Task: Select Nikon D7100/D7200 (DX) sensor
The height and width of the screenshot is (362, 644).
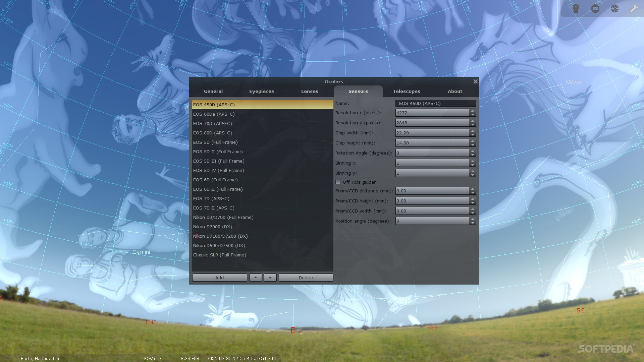Action: point(263,236)
